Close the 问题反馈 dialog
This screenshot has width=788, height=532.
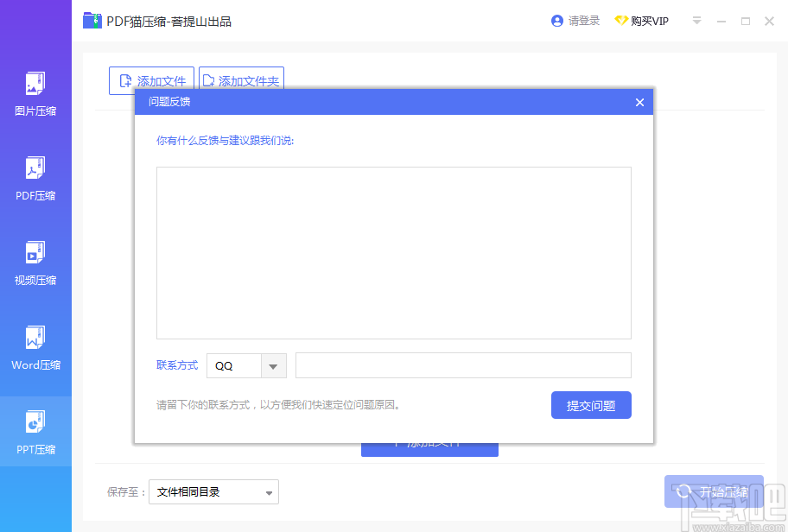tap(639, 102)
